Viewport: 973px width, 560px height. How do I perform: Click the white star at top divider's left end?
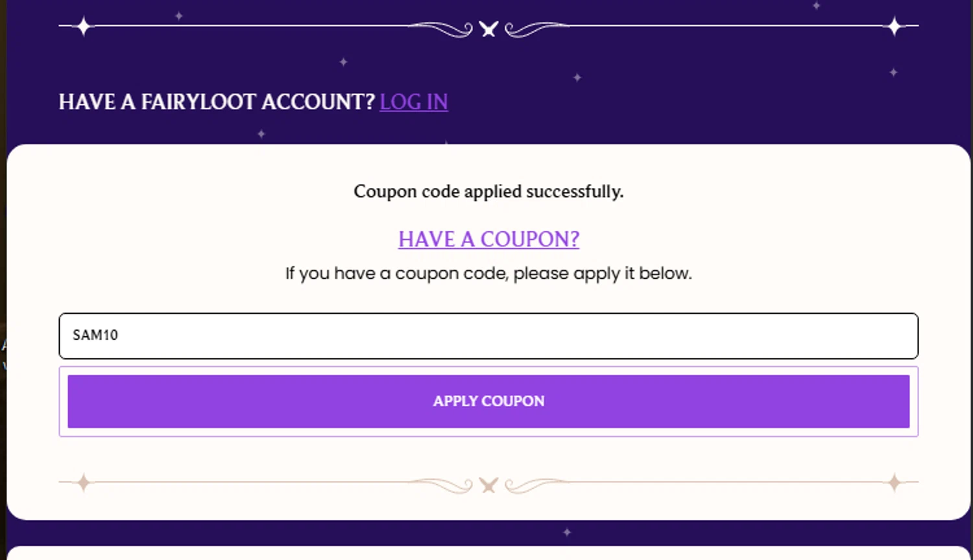tap(84, 27)
